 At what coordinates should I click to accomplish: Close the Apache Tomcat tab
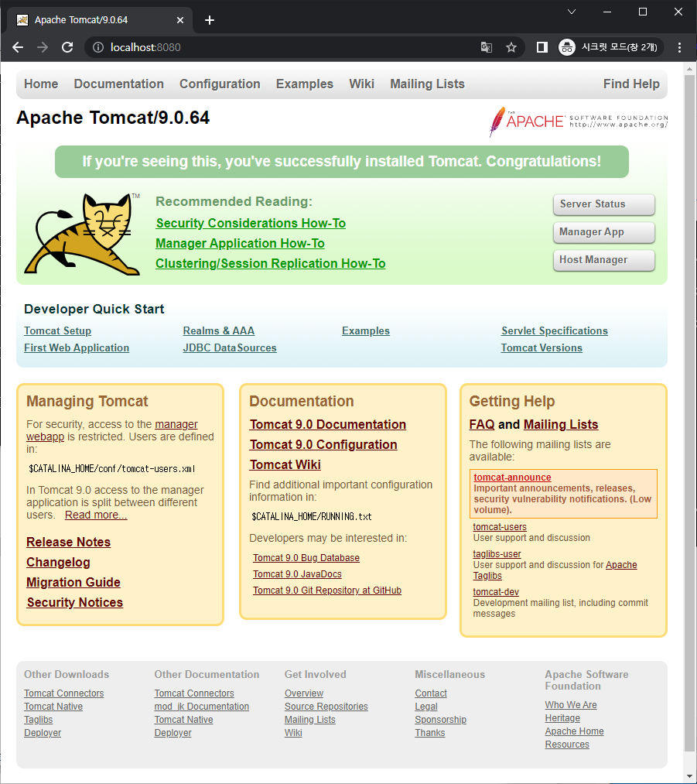[x=180, y=20]
